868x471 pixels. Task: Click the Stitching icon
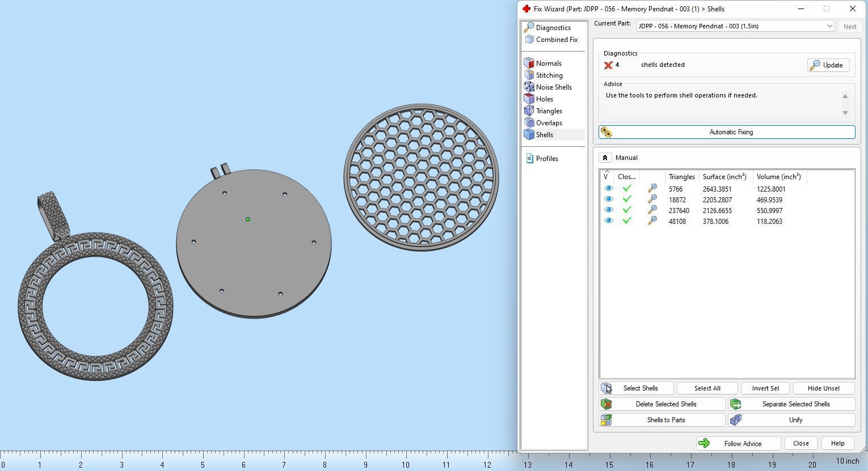coord(529,75)
